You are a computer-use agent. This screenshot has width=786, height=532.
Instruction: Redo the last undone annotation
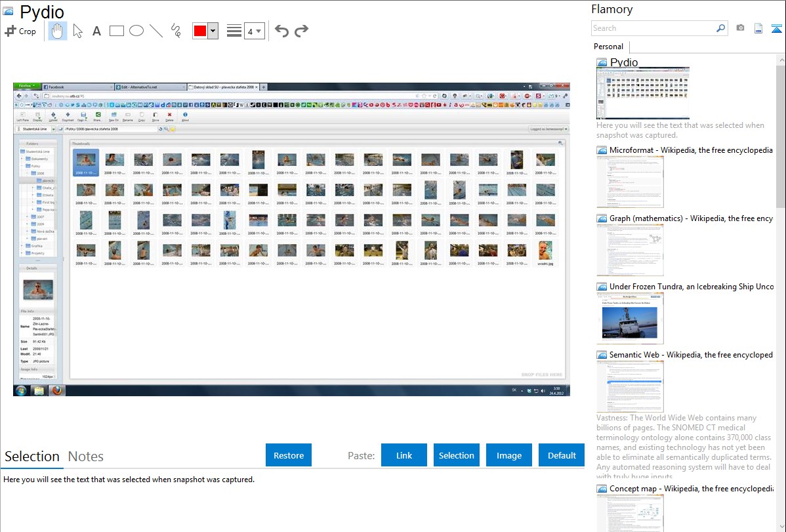click(x=301, y=31)
